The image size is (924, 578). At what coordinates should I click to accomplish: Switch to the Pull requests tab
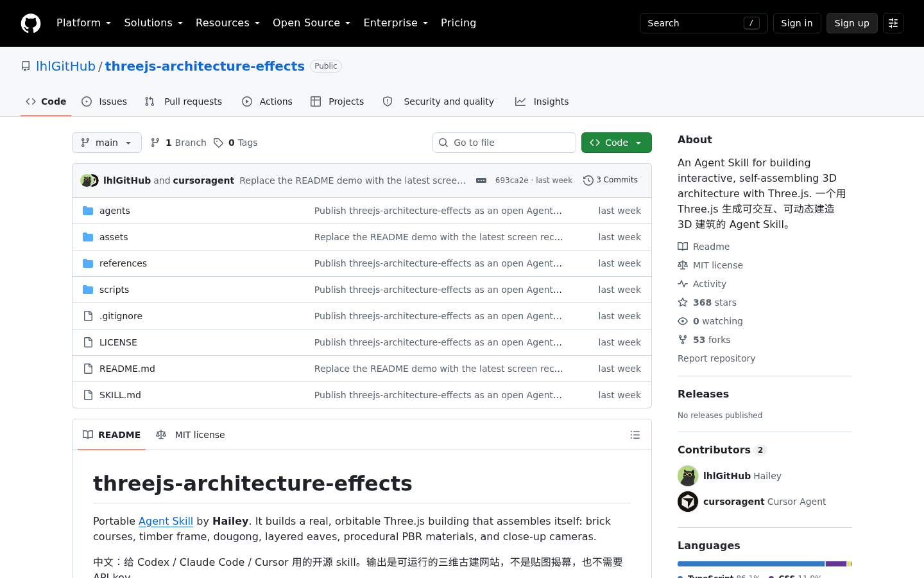pyautogui.click(x=184, y=101)
